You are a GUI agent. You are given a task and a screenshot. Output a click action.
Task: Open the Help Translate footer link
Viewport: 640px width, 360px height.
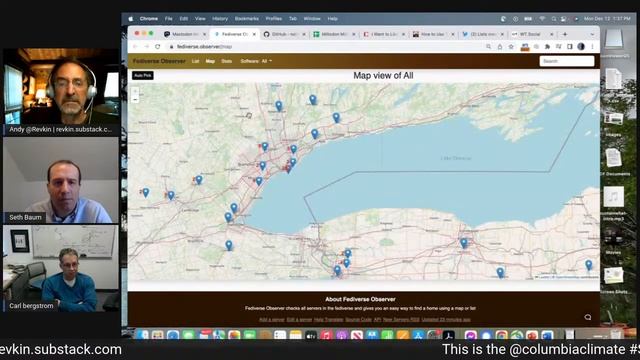click(328, 320)
